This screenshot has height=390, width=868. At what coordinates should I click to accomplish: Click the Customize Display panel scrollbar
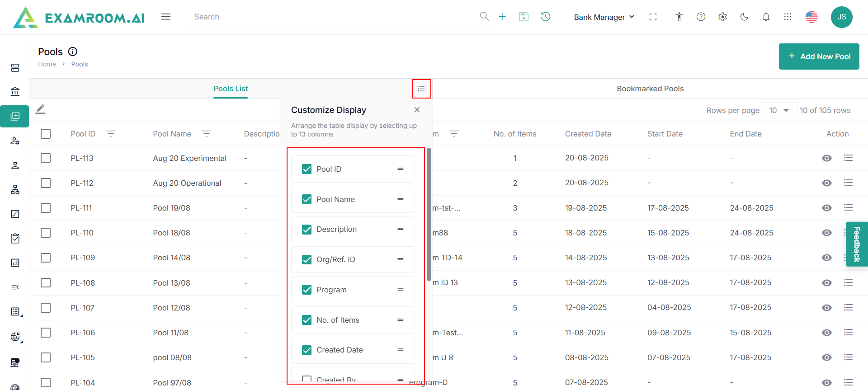(429, 215)
